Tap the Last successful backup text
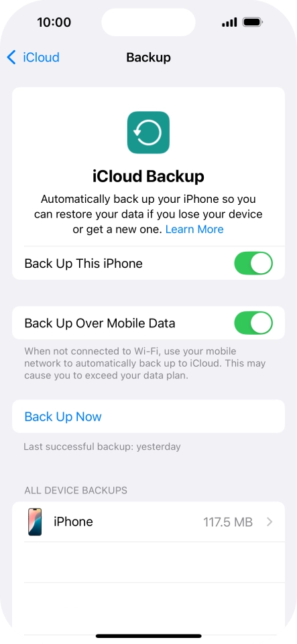Screen dimensions: 297x644 pos(102,447)
